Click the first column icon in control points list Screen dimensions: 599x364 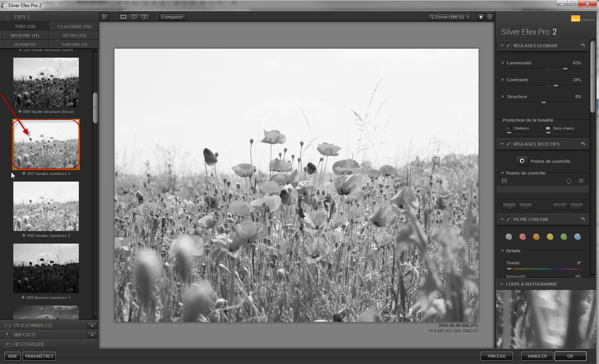coord(504,181)
